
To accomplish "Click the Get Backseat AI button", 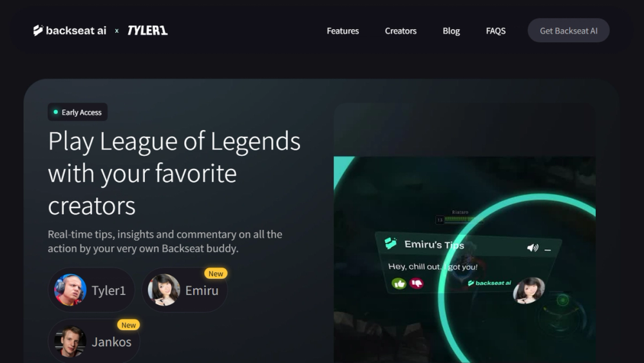I will 569,30.
